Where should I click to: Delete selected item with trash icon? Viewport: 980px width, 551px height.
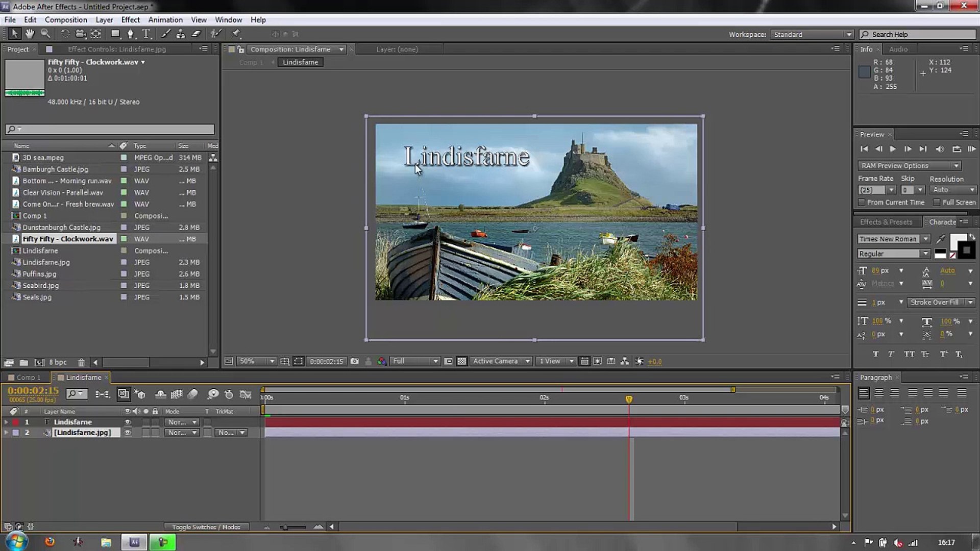(x=81, y=362)
